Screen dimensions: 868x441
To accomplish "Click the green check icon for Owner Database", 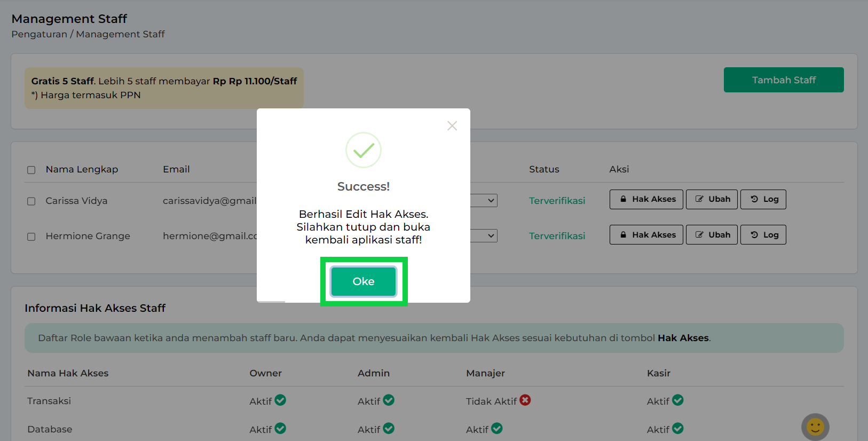I will (x=280, y=428).
